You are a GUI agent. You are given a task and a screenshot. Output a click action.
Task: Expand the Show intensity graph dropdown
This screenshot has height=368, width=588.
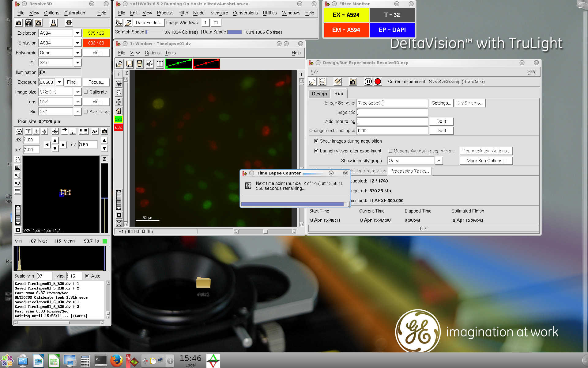439,161
